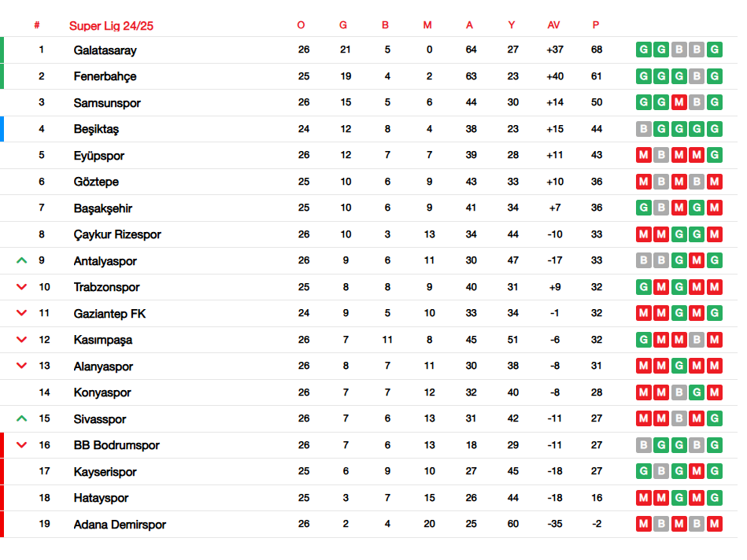The height and width of the screenshot is (560, 747).
Task: Select the Çaykur Rizespor team name
Action: [117, 234]
